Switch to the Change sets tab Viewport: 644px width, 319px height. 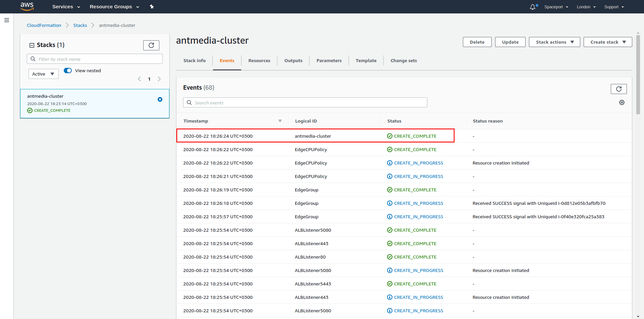click(404, 60)
